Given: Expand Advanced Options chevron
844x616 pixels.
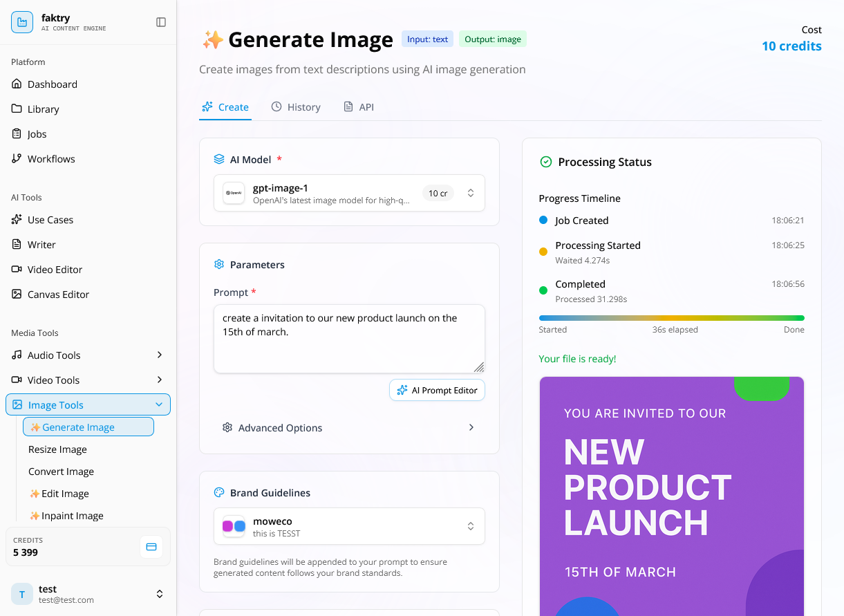Looking at the screenshot, I should pos(471,427).
